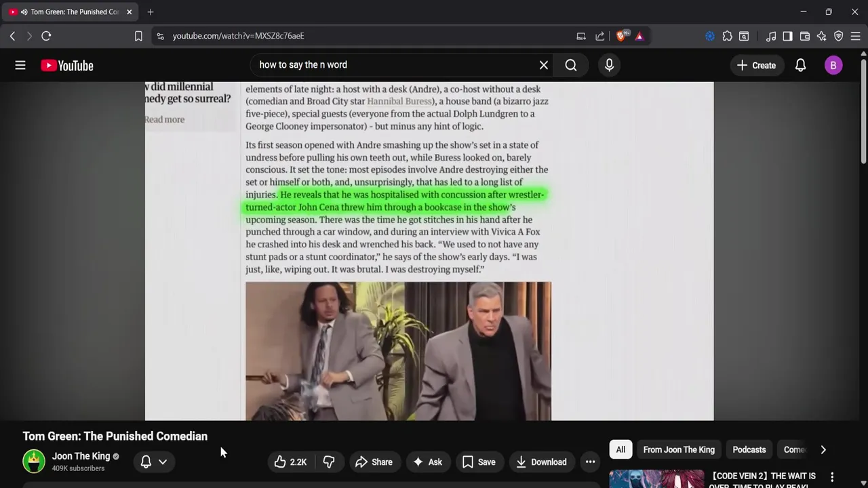Click the 409K subscribers text
Viewport: 868px width, 488px height.
click(78, 468)
